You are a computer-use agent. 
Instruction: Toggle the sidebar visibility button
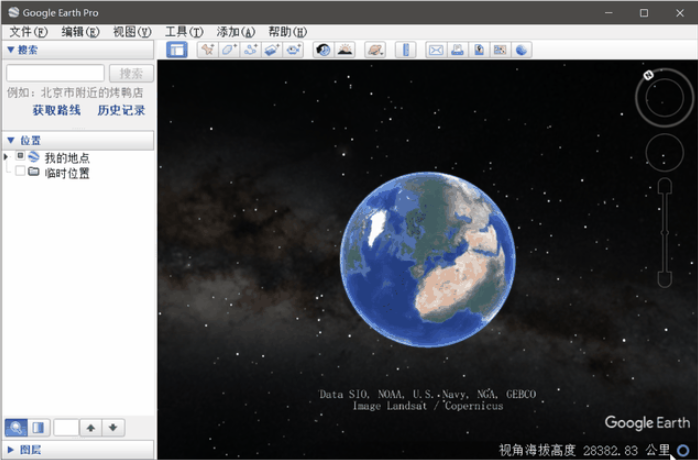(x=177, y=50)
